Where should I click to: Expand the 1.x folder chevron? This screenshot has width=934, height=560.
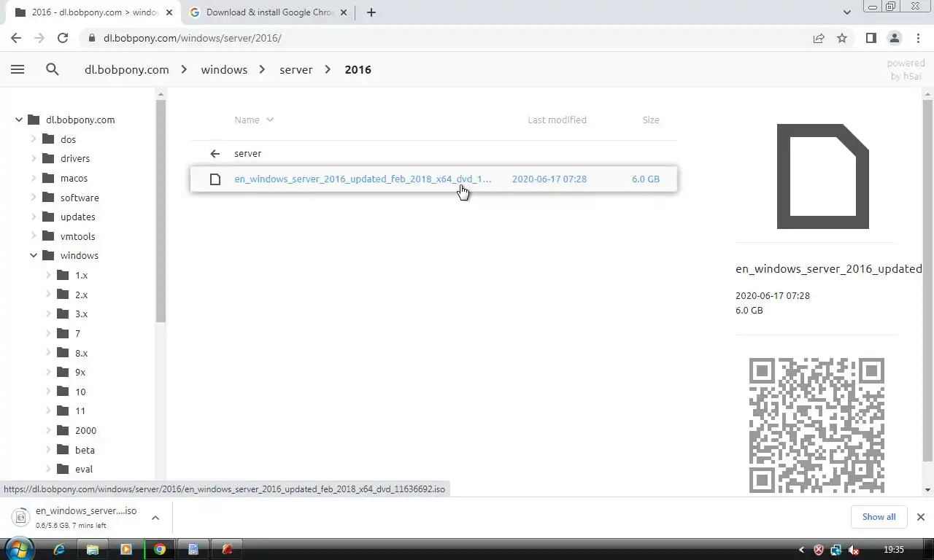48,275
